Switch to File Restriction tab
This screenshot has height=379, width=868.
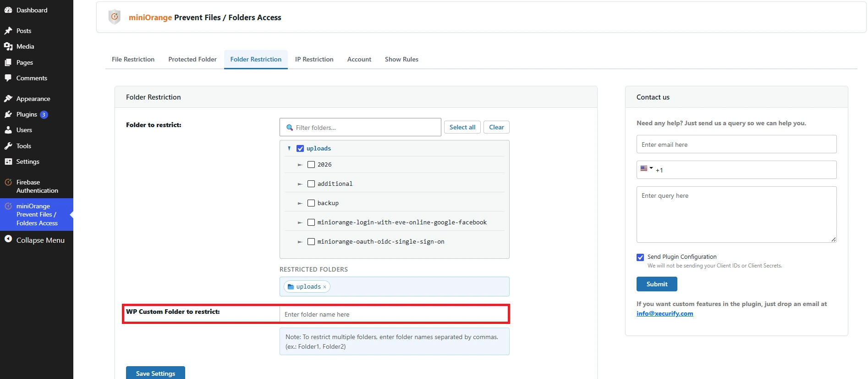[133, 59]
